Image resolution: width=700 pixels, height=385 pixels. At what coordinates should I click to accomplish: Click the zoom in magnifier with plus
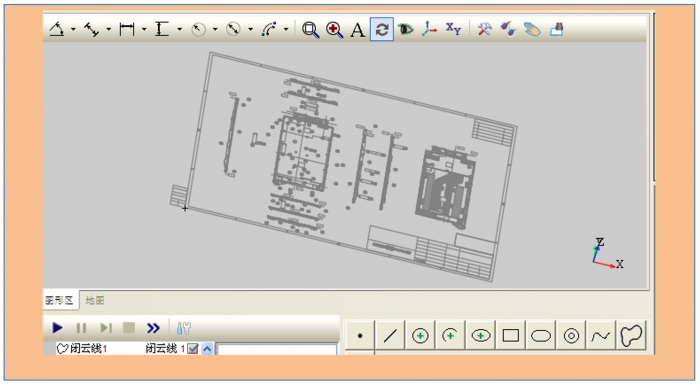334,29
